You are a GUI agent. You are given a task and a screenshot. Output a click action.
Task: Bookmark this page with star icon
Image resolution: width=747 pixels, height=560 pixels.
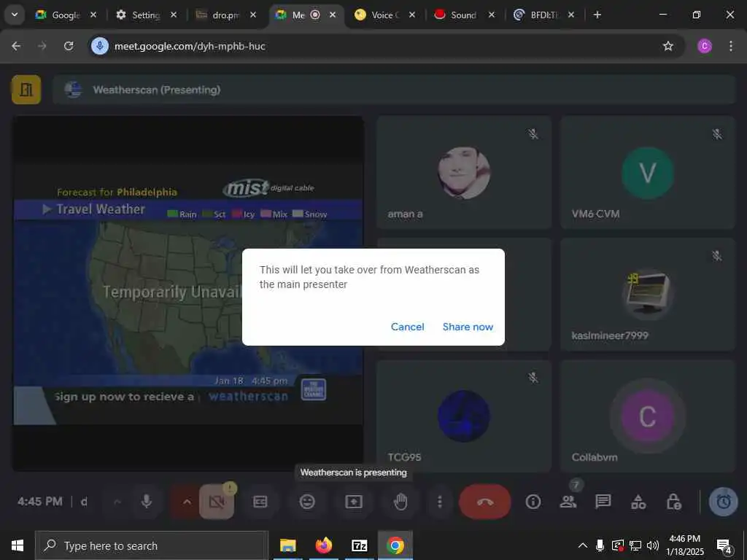(x=668, y=46)
